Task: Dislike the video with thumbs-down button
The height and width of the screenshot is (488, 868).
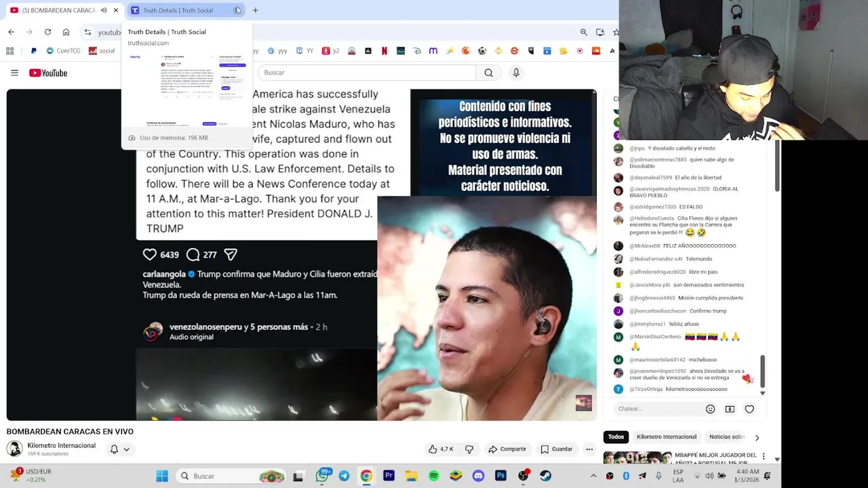Action: click(469, 449)
